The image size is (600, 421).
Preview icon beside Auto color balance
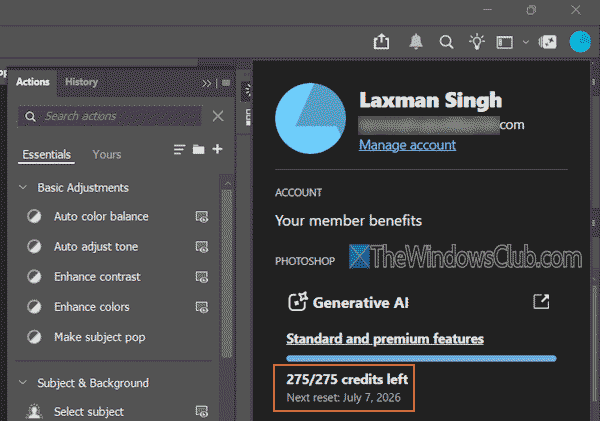(x=202, y=217)
